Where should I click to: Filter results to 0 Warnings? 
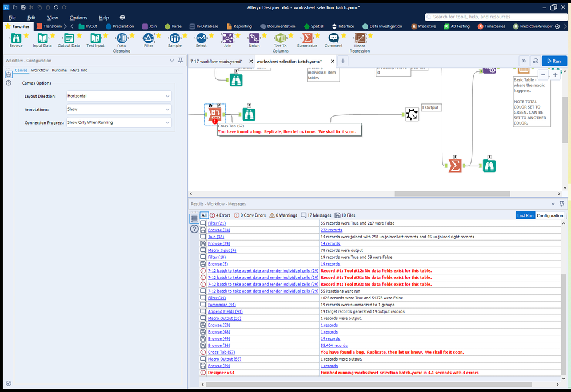point(283,215)
